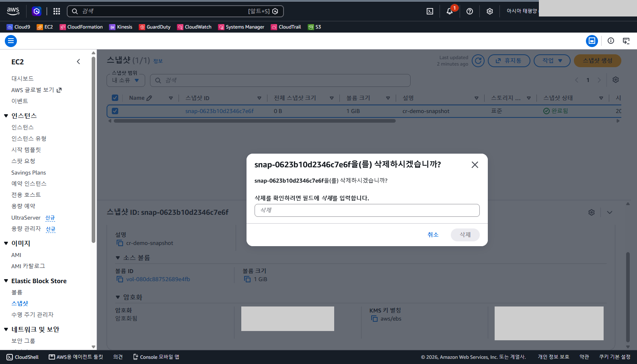
Task: Uncheck the snap-0623b10d2346c7e6f row checkbox
Action: (115, 111)
